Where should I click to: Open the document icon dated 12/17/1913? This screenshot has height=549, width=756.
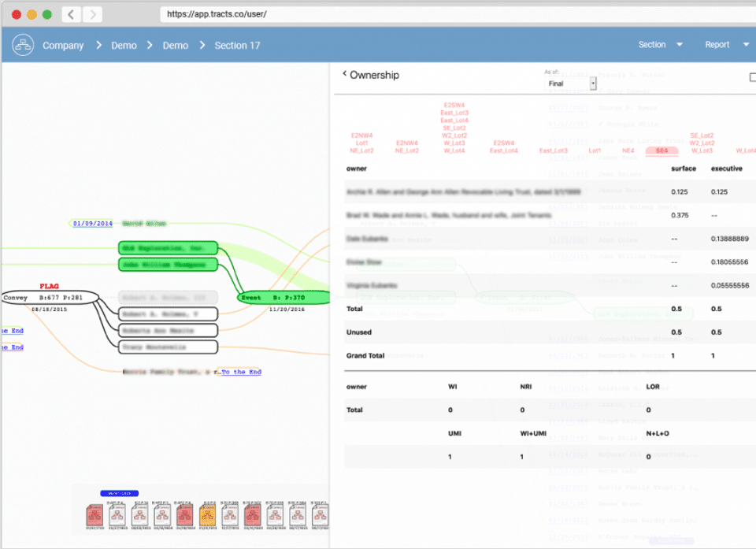click(x=230, y=515)
